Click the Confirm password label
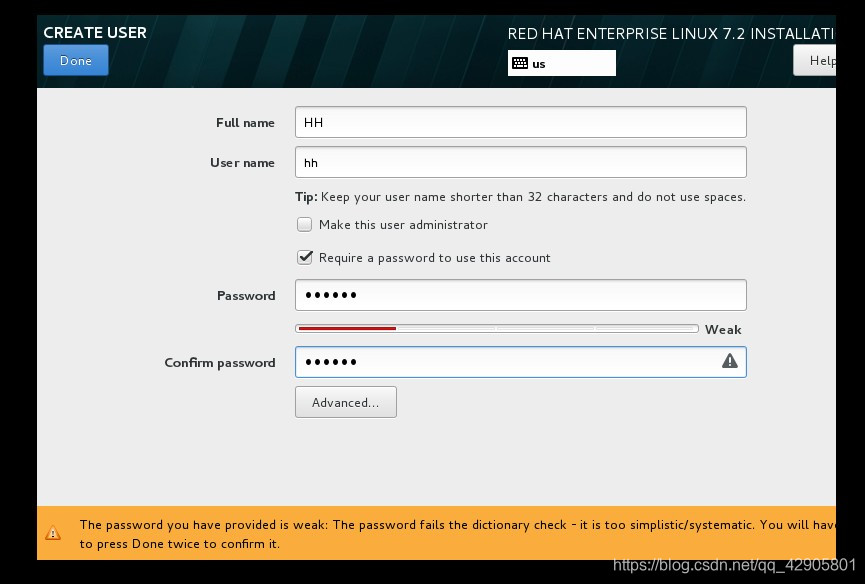This screenshot has width=865, height=584. pos(220,362)
